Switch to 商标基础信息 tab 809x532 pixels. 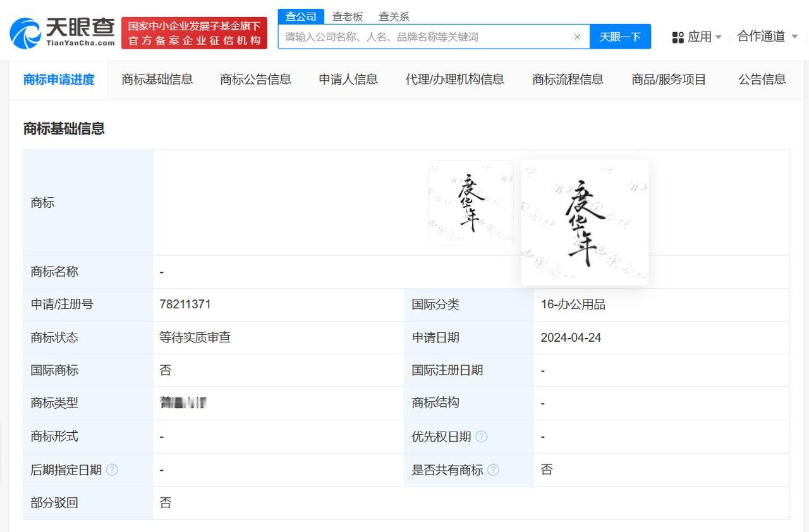coord(157,80)
